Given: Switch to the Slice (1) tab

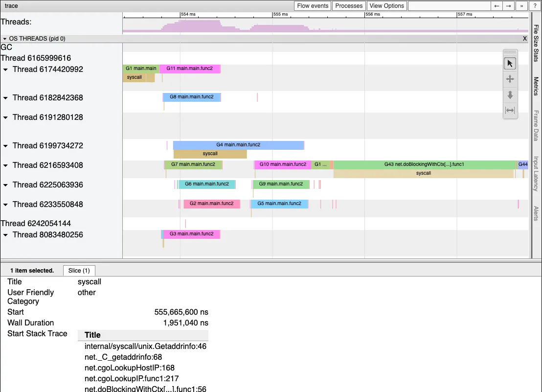Looking at the screenshot, I should 79,271.
